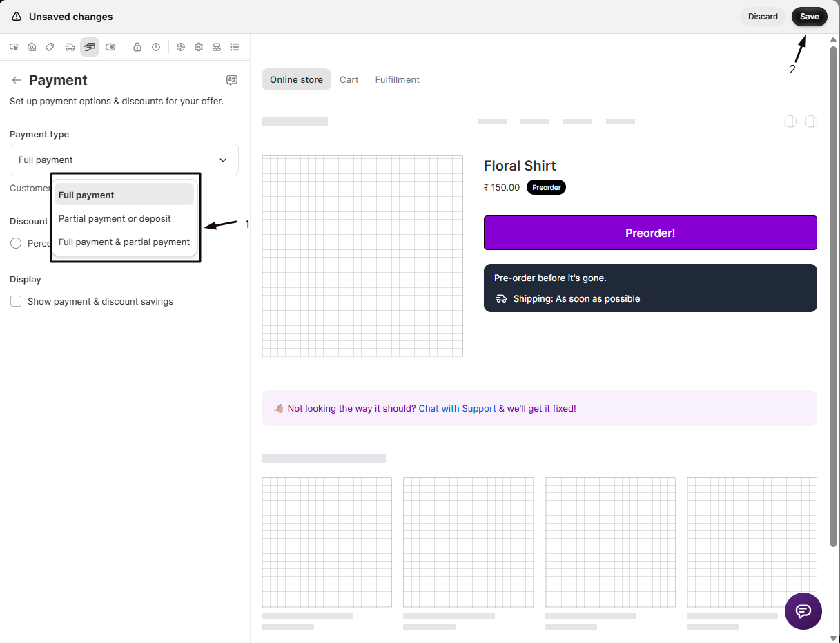Screen dimensions: 840x643
Task: Open the translation icon next to Payment
Action: pos(232,80)
